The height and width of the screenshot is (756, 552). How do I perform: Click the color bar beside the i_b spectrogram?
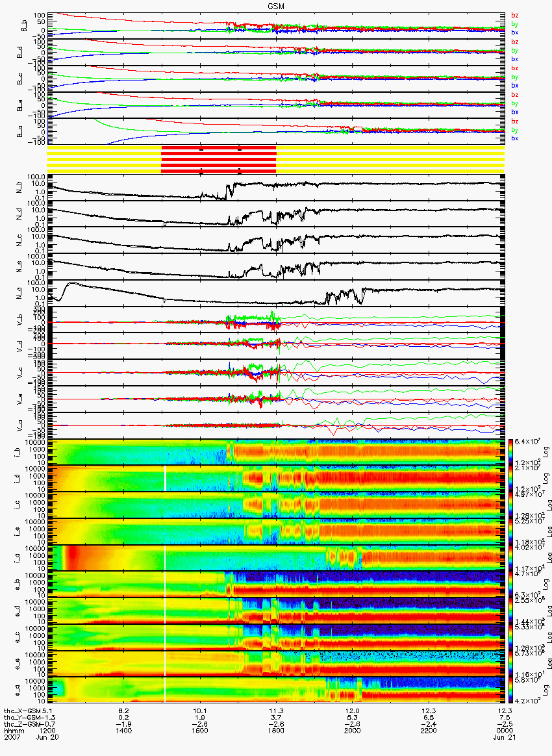(511, 452)
